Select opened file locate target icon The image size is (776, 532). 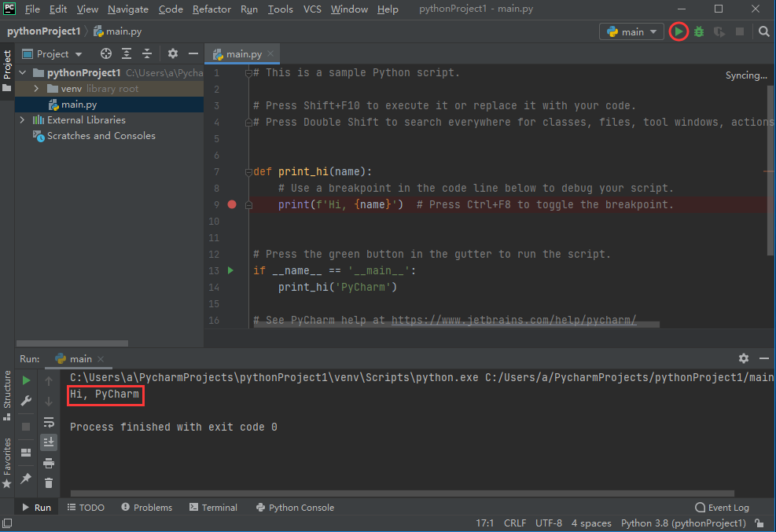[x=106, y=53]
